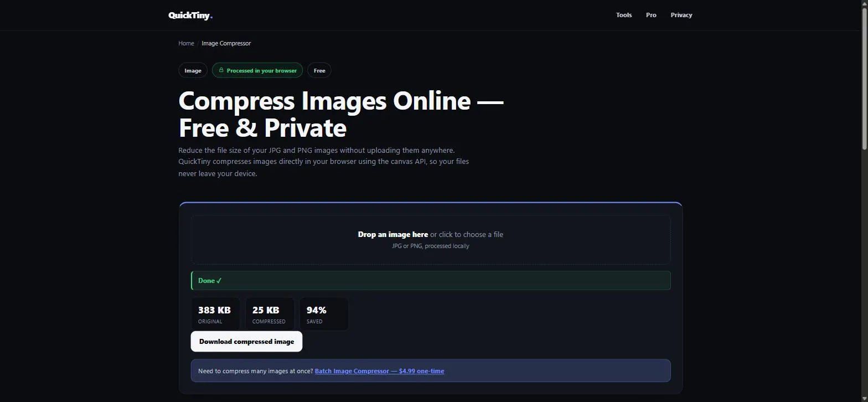Screen dimensions: 868x402
Task: Open the QuickTiny logo home link
Action: [190, 16]
